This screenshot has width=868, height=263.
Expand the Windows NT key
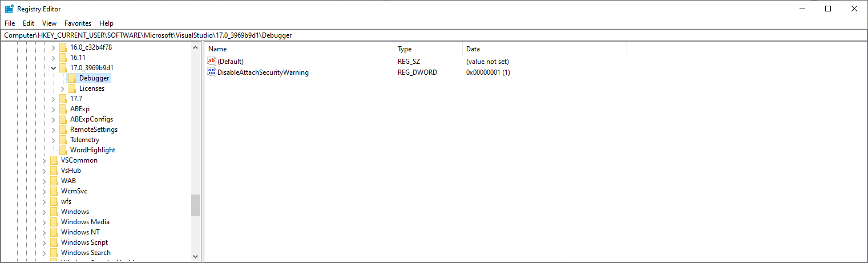point(45,232)
